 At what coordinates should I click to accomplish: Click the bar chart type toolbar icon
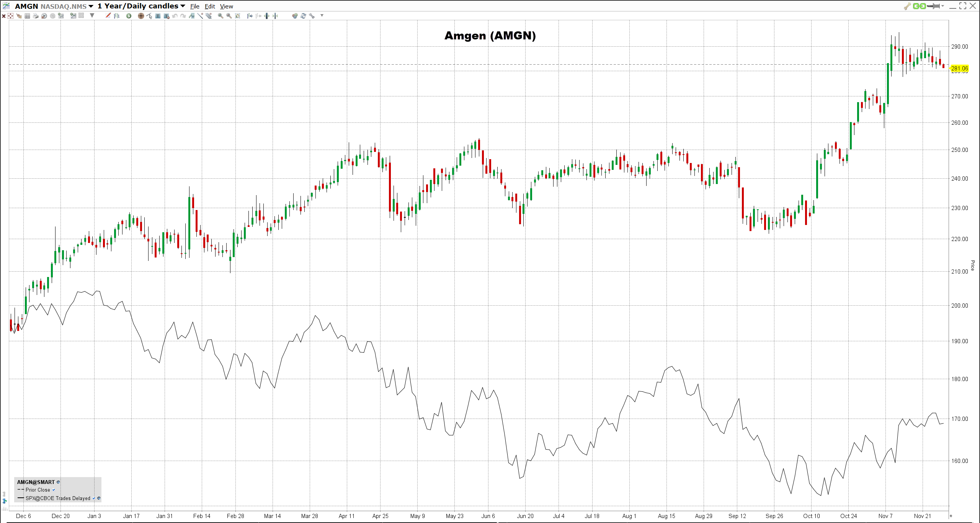[117, 16]
